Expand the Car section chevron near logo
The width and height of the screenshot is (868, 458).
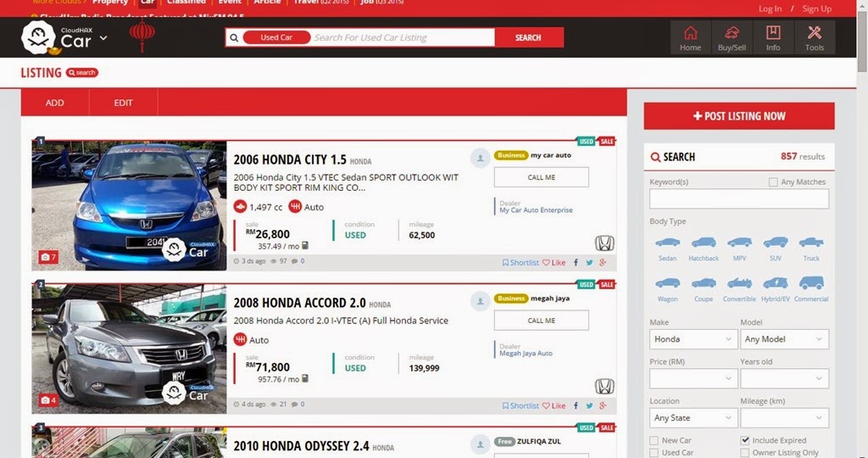(x=103, y=38)
